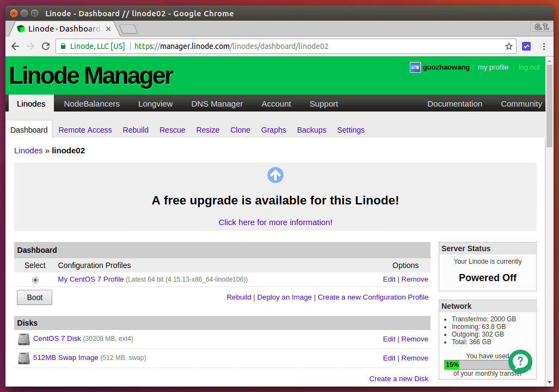Switch to the Remote Access tab

[85, 130]
